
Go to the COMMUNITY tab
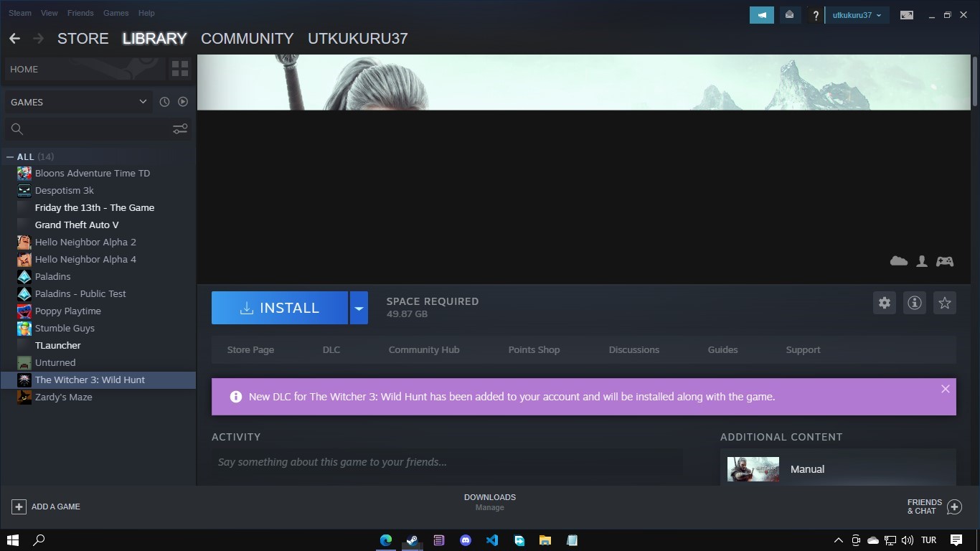click(x=248, y=39)
